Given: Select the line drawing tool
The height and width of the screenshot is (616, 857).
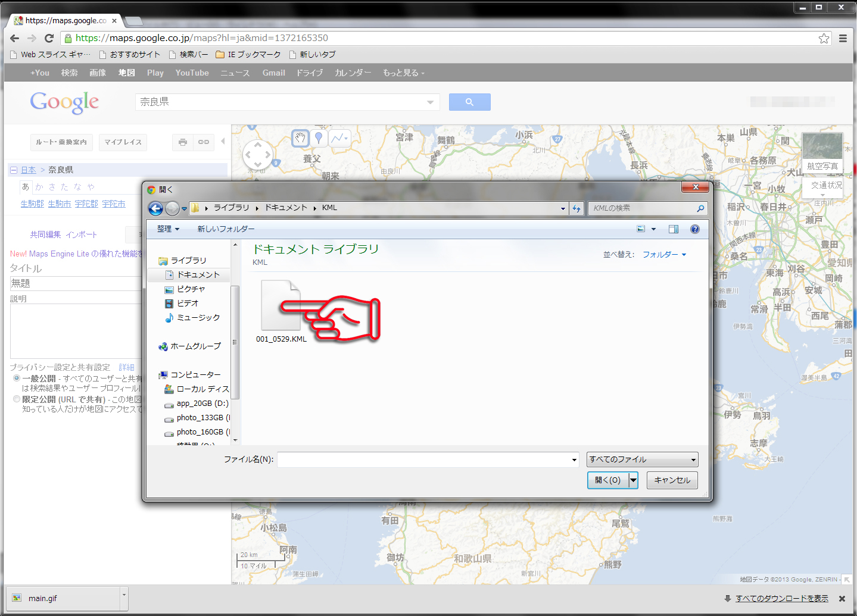Looking at the screenshot, I should coord(339,138).
